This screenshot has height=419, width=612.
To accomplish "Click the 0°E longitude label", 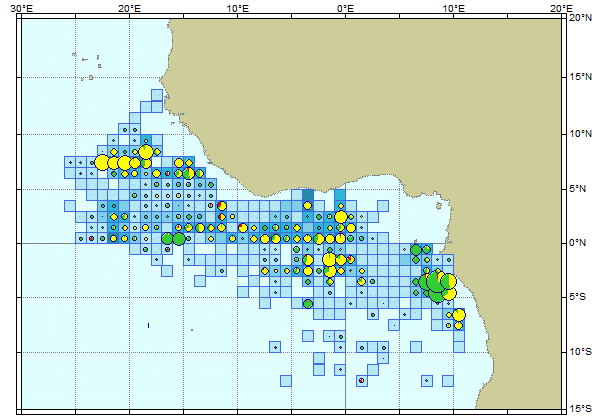I will pyautogui.click(x=345, y=8).
